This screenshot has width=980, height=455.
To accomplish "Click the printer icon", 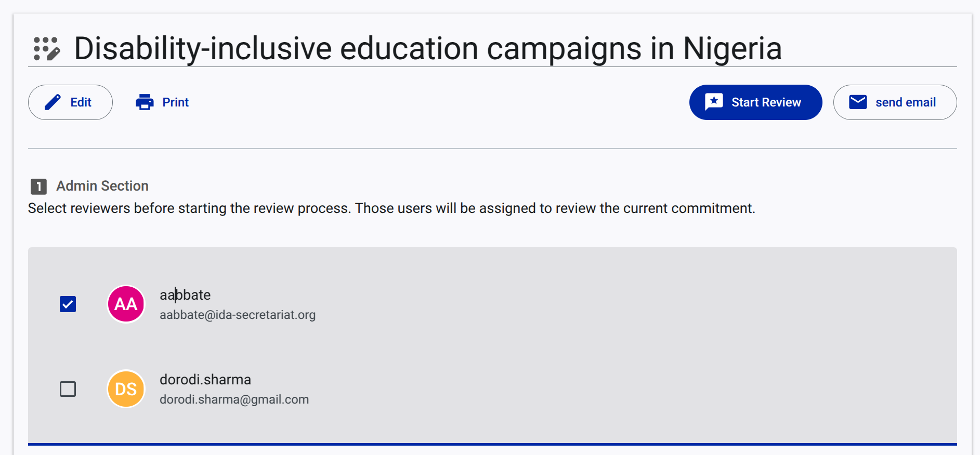I will (145, 102).
